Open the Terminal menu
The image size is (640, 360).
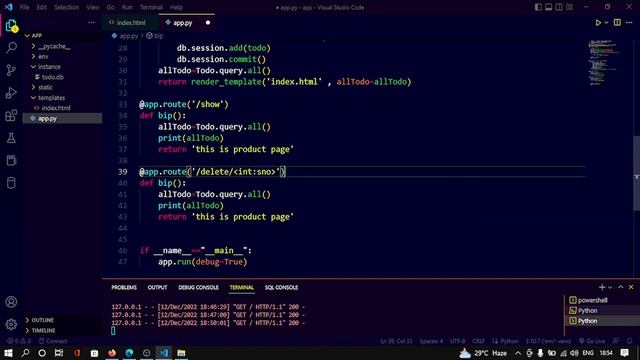pyautogui.click(x=151, y=7)
